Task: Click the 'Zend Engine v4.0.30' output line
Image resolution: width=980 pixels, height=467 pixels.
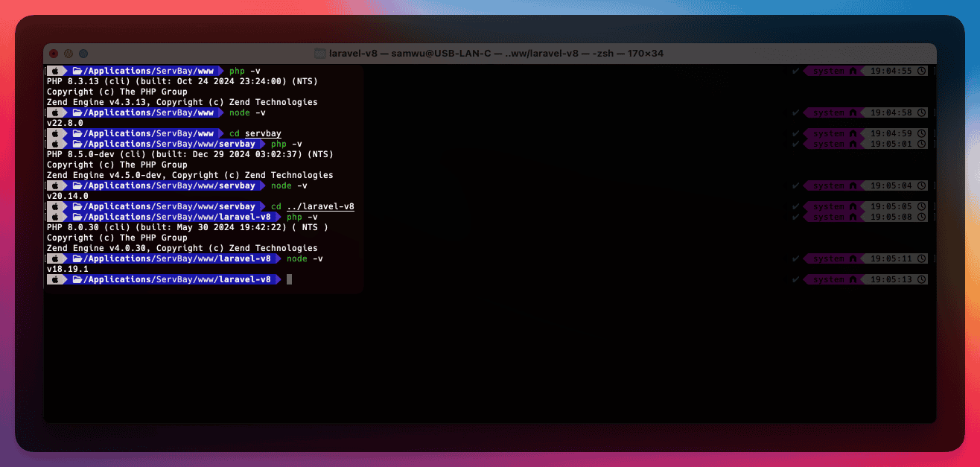Action: pyautogui.click(x=182, y=248)
